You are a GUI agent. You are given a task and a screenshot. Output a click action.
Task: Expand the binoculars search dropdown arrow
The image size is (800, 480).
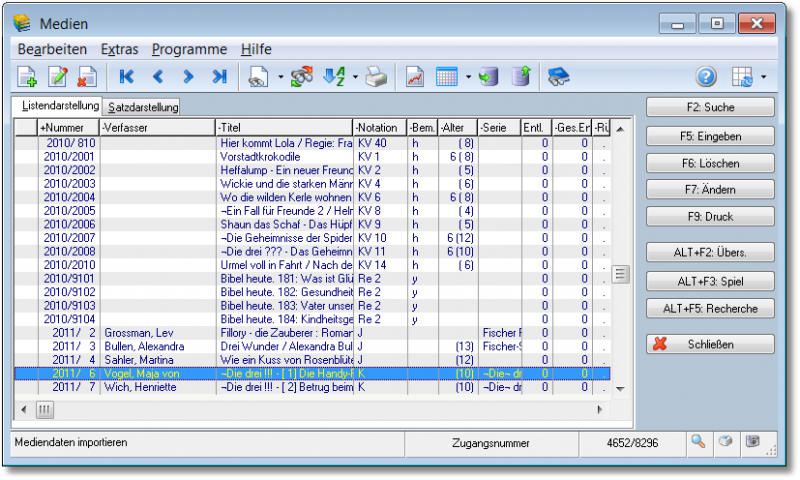281,77
